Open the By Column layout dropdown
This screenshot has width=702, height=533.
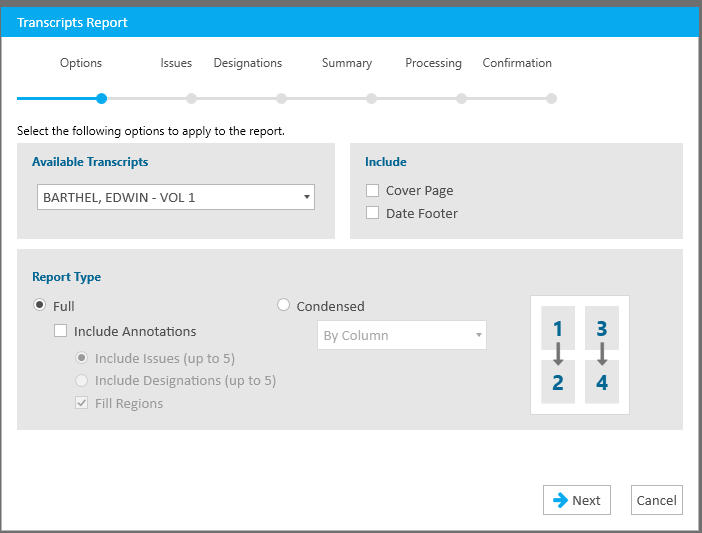[x=402, y=335]
